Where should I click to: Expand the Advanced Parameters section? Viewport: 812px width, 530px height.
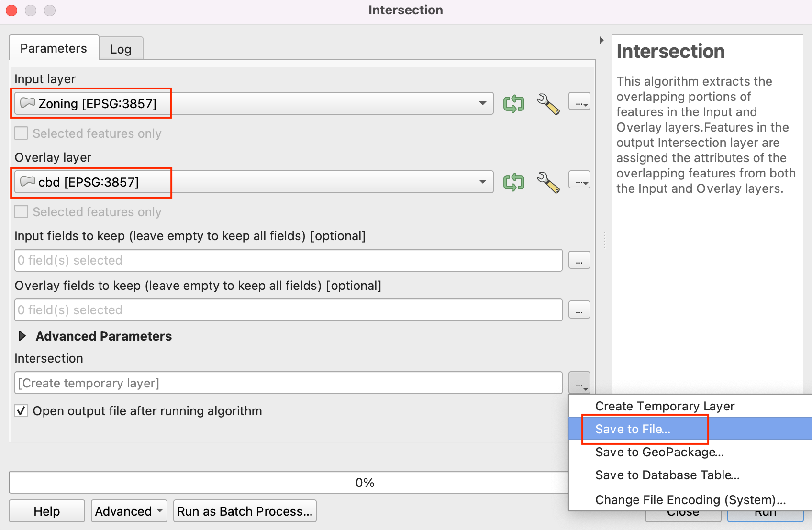click(x=22, y=336)
